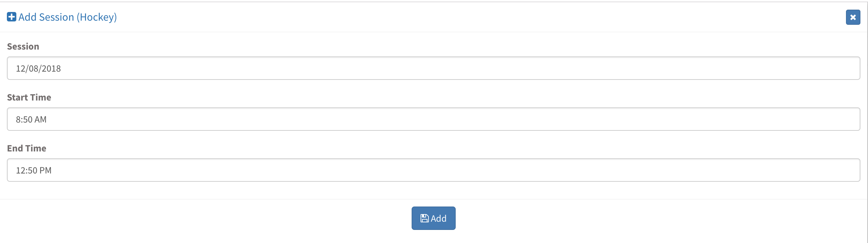Dismiss the dialog with the X icon

853,17
